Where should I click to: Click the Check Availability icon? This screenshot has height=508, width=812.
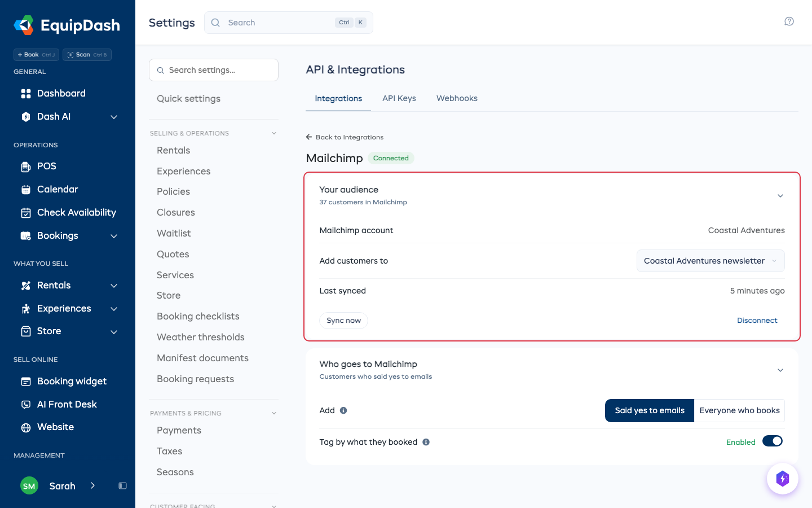[26, 213]
